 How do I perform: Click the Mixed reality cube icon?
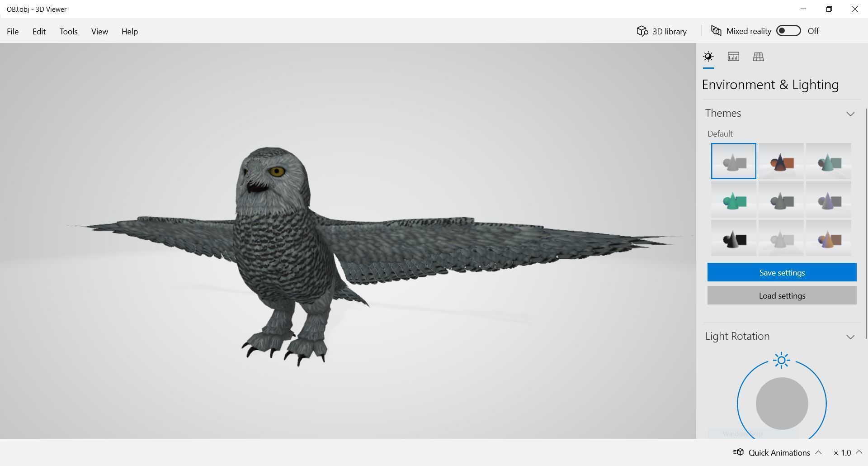tap(716, 31)
